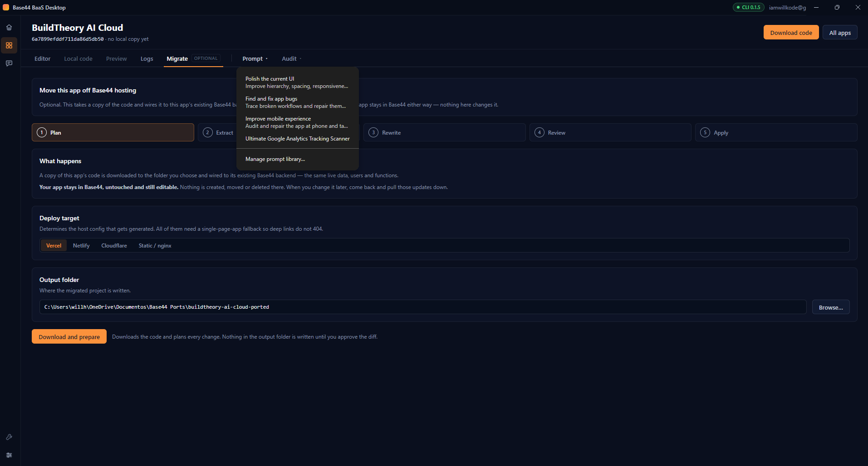Open the Home icon in sidebar

tap(9, 27)
